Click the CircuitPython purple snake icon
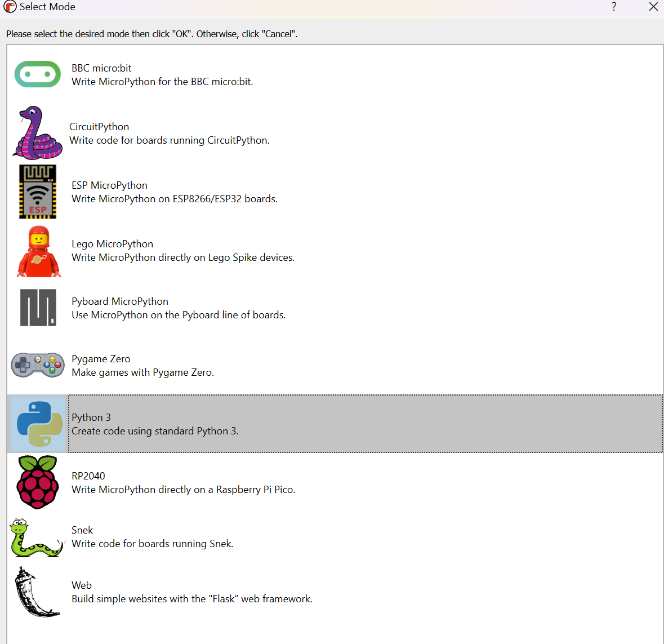 (x=37, y=132)
